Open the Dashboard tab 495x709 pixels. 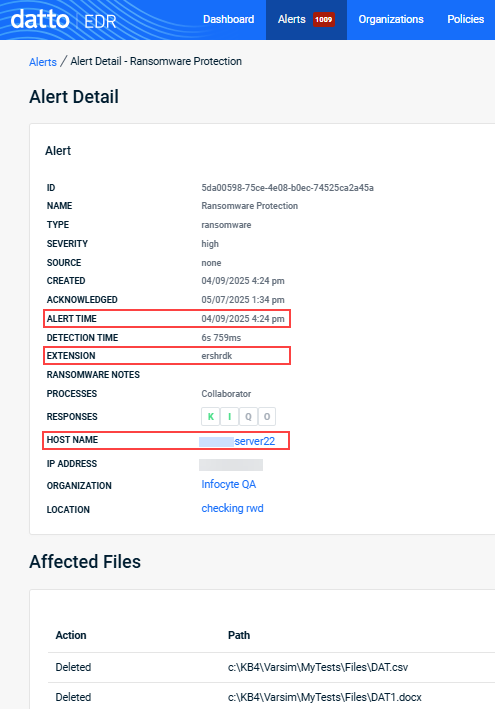229,19
